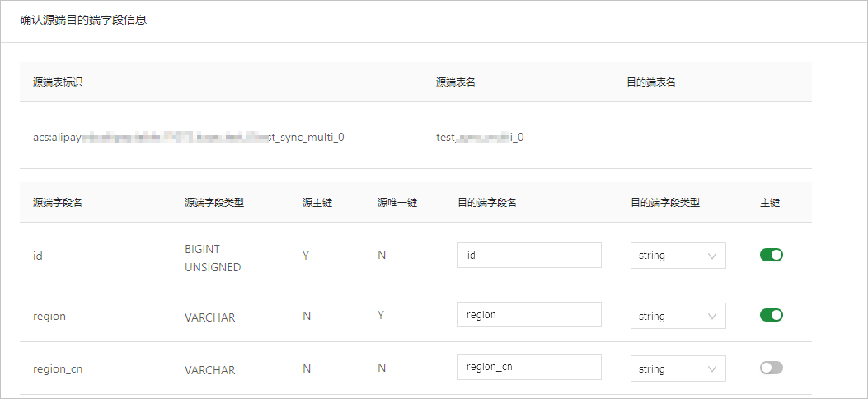Click the 源端字段名 column header
The height and width of the screenshot is (399, 868).
pyautogui.click(x=58, y=203)
